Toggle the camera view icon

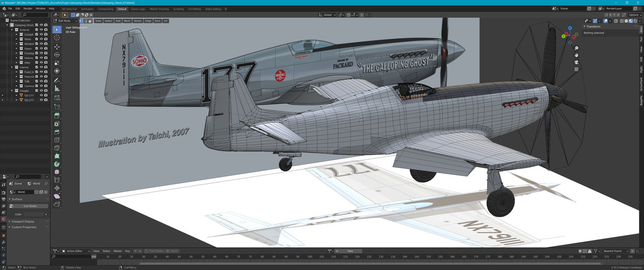point(576,62)
